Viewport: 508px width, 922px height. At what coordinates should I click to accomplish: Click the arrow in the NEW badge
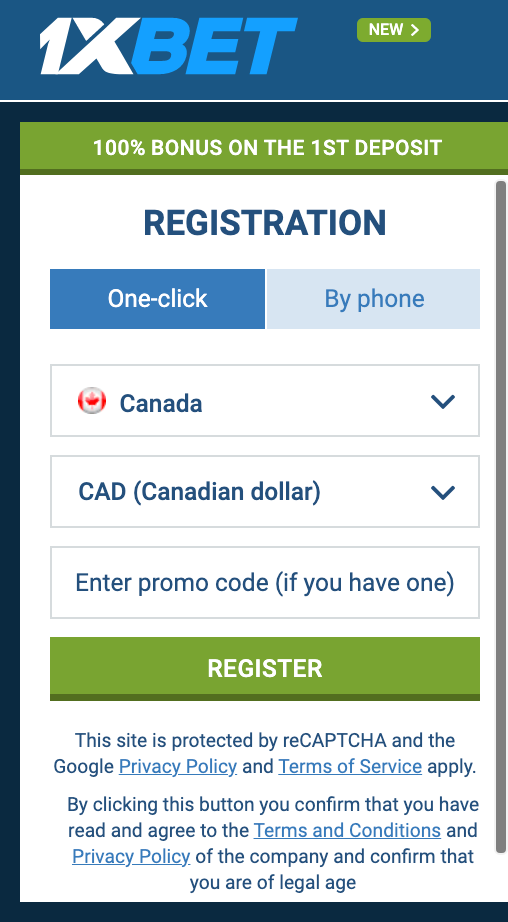coord(415,30)
